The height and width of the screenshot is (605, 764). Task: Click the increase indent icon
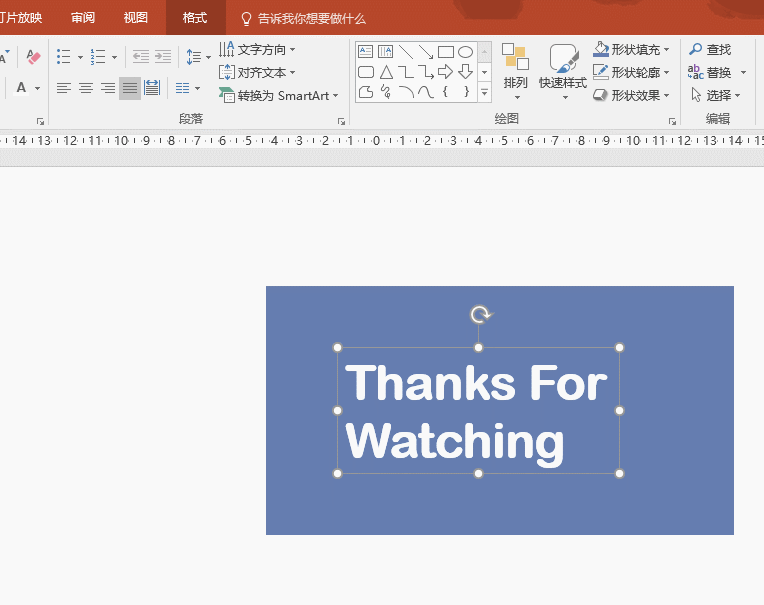tap(163, 57)
